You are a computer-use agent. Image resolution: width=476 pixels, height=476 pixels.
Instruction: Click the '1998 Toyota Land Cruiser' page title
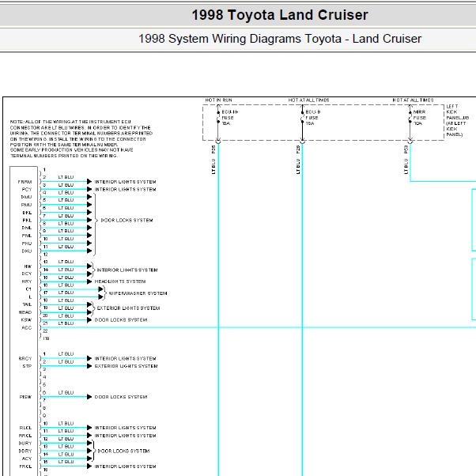coord(280,15)
